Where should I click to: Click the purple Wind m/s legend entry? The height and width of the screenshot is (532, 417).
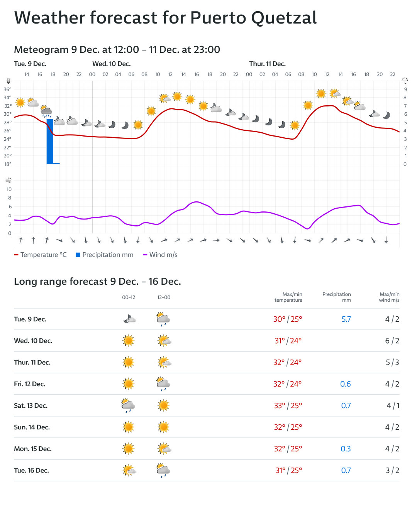click(x=160, y=255)
